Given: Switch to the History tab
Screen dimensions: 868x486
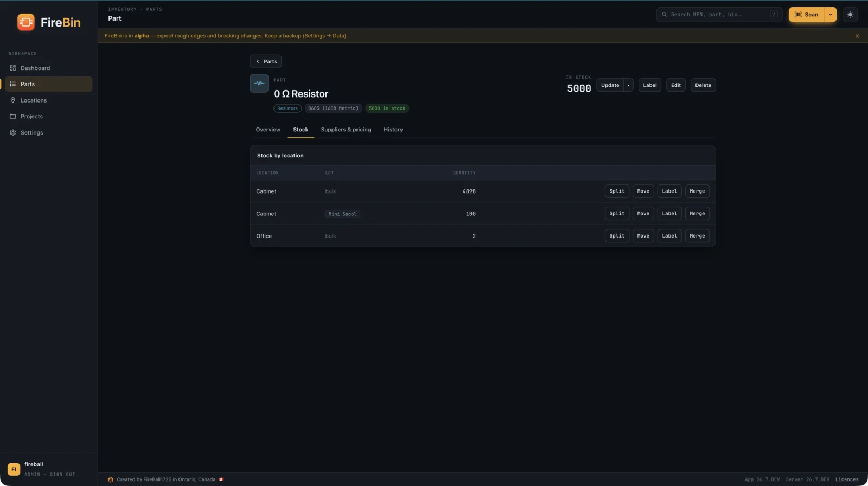Looking at the screenshot, I should click(393, 130).
